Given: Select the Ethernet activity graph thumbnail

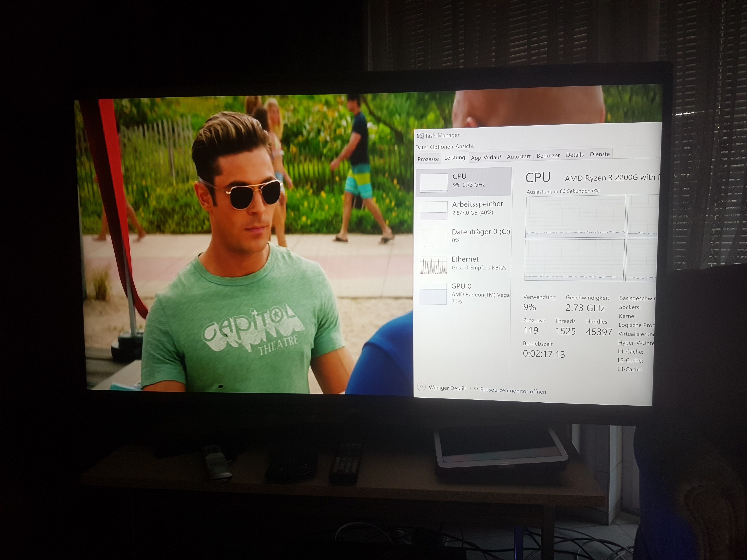Looking at the screenshot, I should click(x=433, y=265).
